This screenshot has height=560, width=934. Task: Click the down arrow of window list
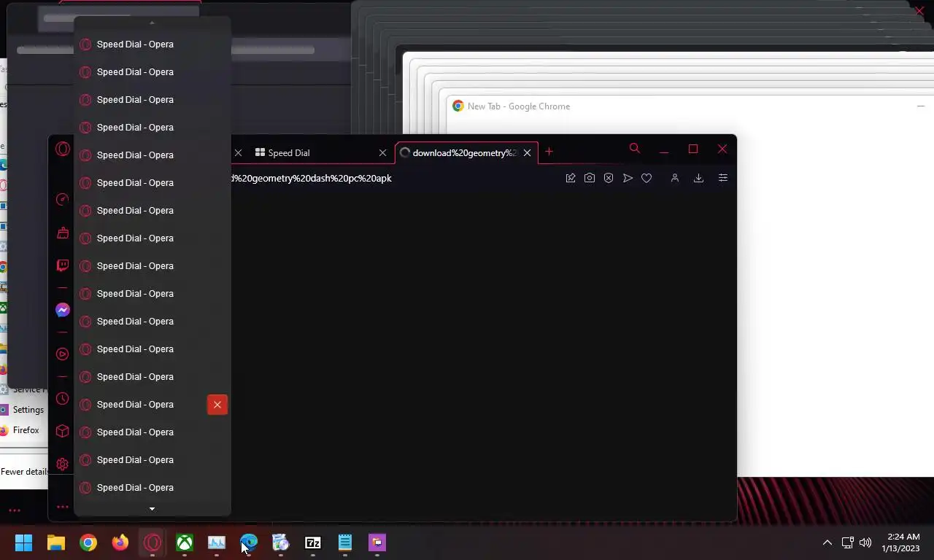pyautogui.click(x=152, y=509)
